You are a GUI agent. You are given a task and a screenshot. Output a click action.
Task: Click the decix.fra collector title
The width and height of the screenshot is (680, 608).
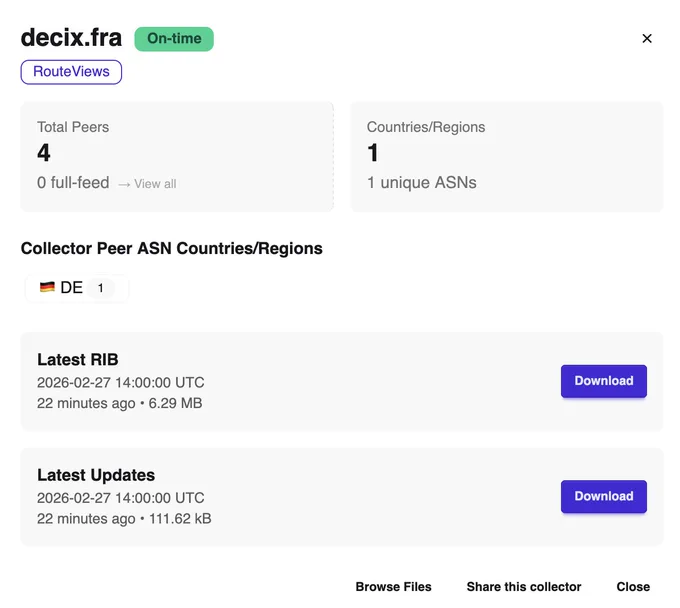(x=72, y=38)
